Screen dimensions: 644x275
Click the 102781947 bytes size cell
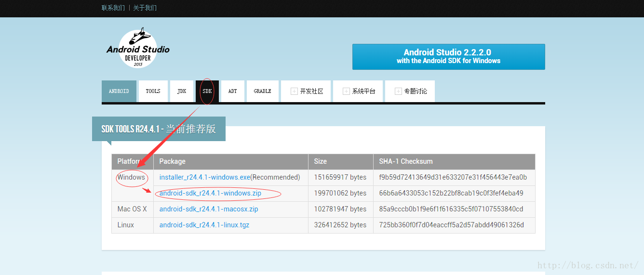pos(341,209)
